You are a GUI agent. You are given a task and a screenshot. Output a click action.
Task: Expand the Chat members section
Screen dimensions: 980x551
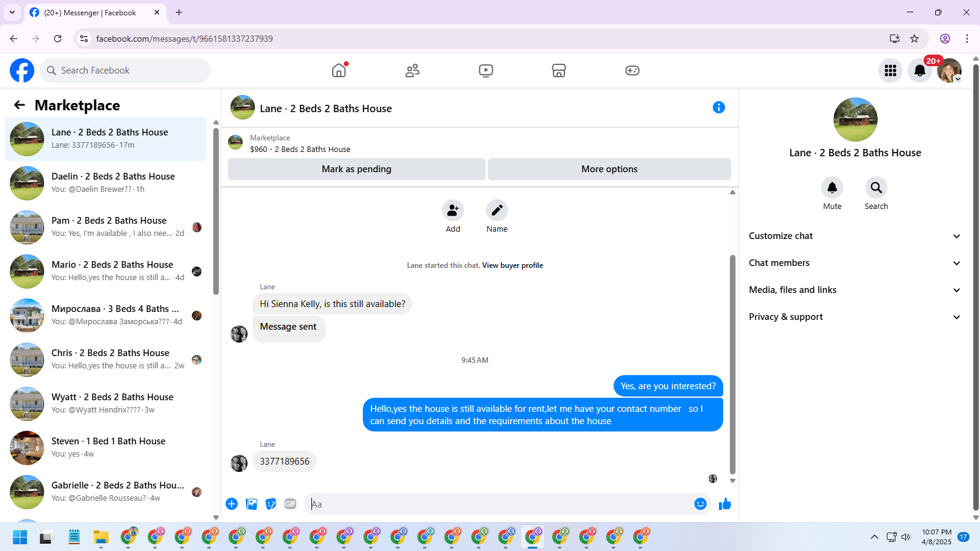[855, 263]
